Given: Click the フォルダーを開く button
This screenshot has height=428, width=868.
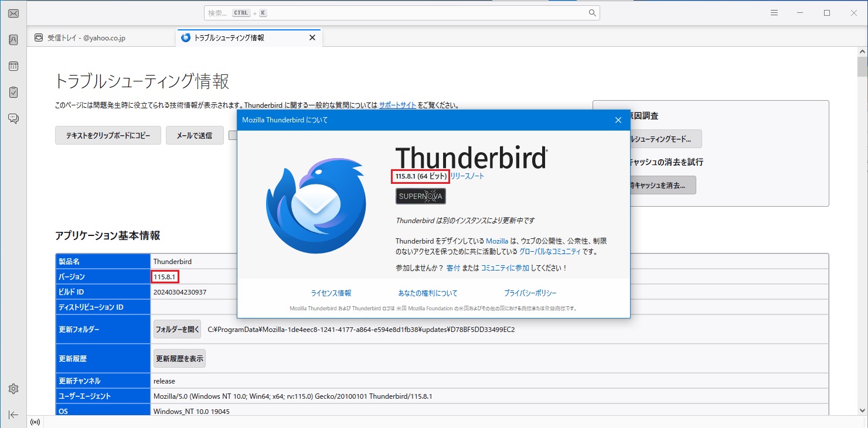Looking at the screenshot, I should [x=178, y=330].
